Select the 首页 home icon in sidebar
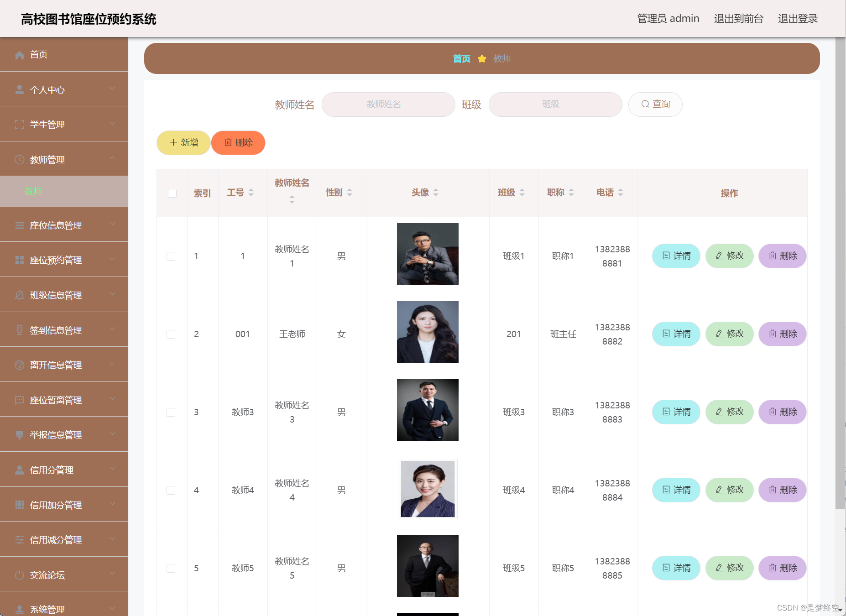Image resolution: width=846 pixels, height=616 pixels. 20,54
